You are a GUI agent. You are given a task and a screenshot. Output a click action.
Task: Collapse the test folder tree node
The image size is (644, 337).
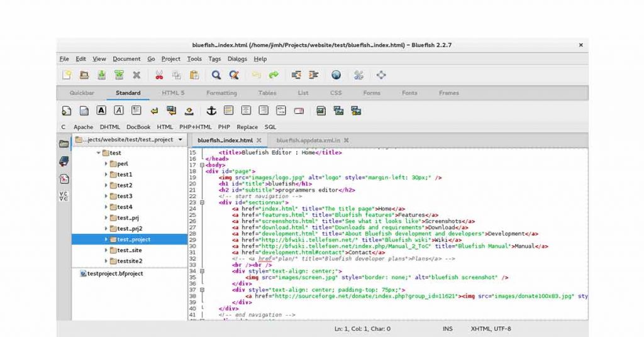point(98,153)
